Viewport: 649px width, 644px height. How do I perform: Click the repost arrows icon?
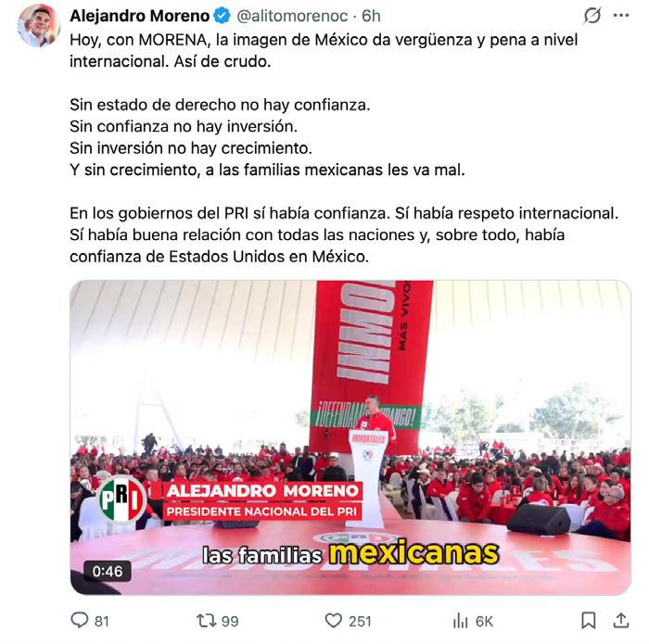pyautogui.click(x=206, y=621)
